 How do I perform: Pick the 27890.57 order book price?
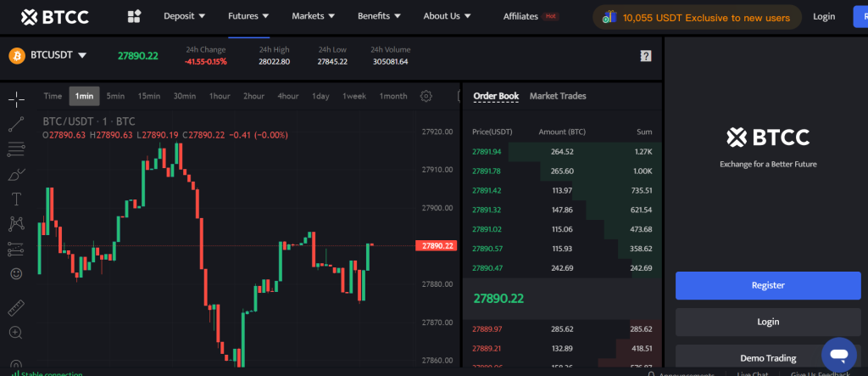tap(486, 249)
